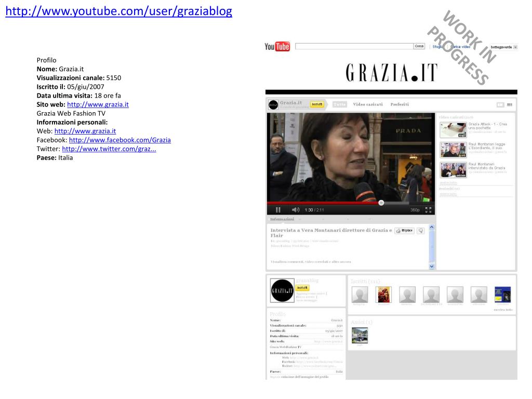Click Raul Montanari intervistato da Grazia title
The width and height of the screenshot is (532, 399).
coord(486,166)
